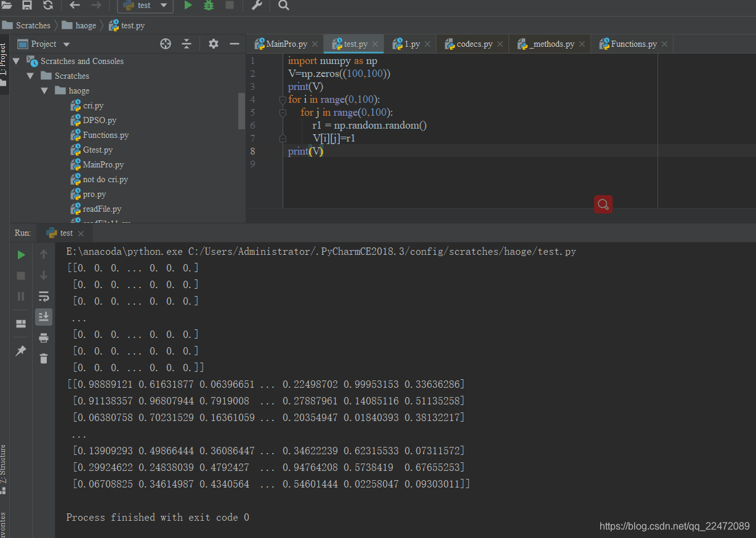Screen dimensions: 756x538
Task: Locate current file with crosshair icon
Action: (x=166, y=44)
